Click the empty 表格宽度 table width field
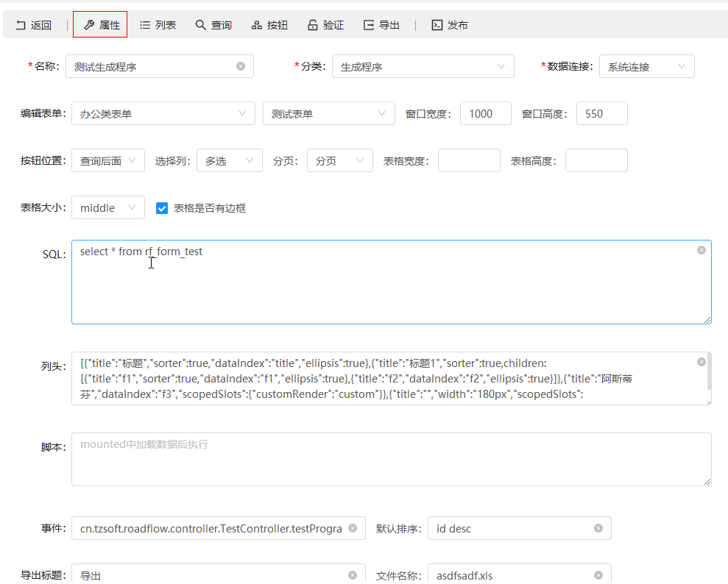The height and width of the screenshot is (584, 728). [469, 160]
